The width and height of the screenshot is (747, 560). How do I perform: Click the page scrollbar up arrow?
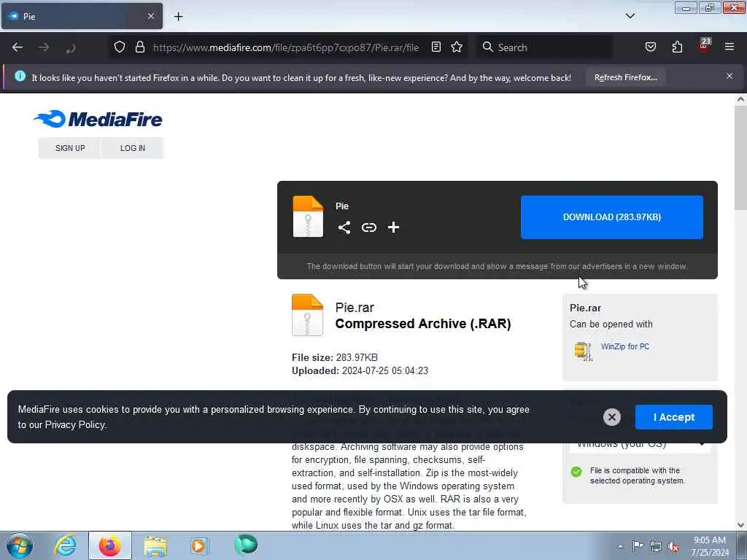(740, 99)
